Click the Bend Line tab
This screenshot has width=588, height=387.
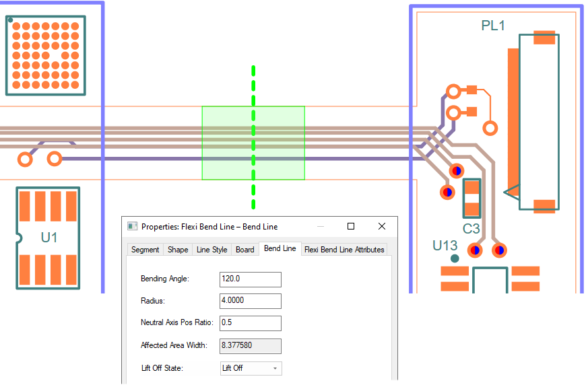pos(280,249)
